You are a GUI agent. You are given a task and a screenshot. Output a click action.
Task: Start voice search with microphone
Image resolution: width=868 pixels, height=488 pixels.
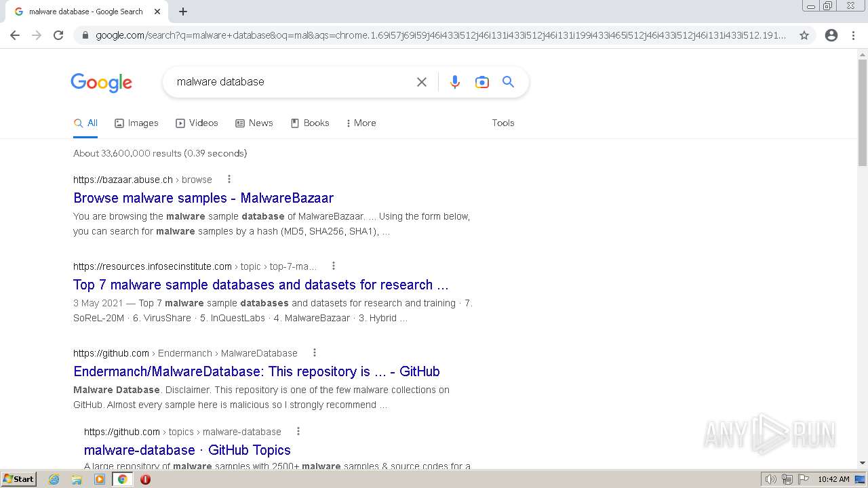click(x=455, y=82)
